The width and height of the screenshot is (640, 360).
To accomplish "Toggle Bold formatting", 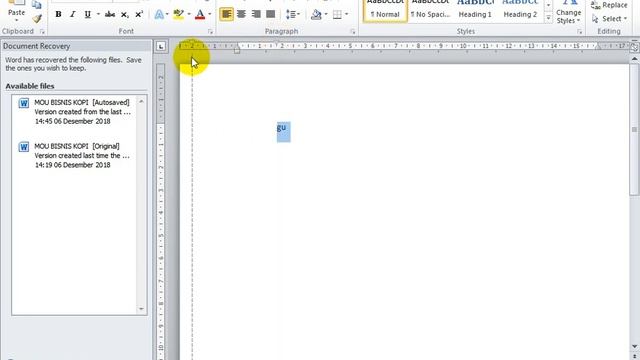I will [58, 15].
